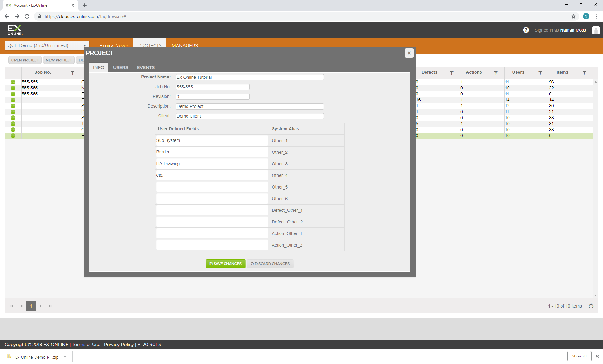Click the help question mark icon
This screenshot has height=364, width=603.
click(x=526, y=30)
